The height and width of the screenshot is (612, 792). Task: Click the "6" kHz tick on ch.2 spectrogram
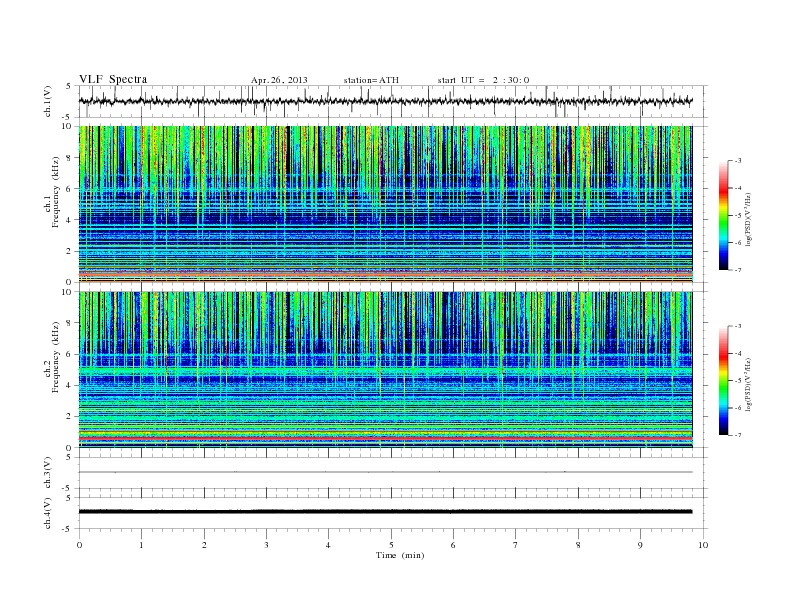pos(69,354)
